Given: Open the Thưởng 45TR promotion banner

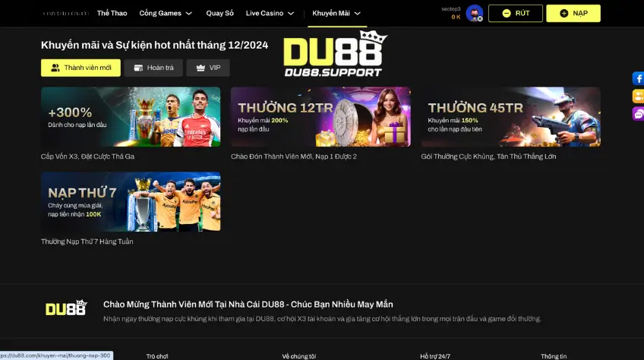Looking at the screenshot, I should (x=511, y=117).
